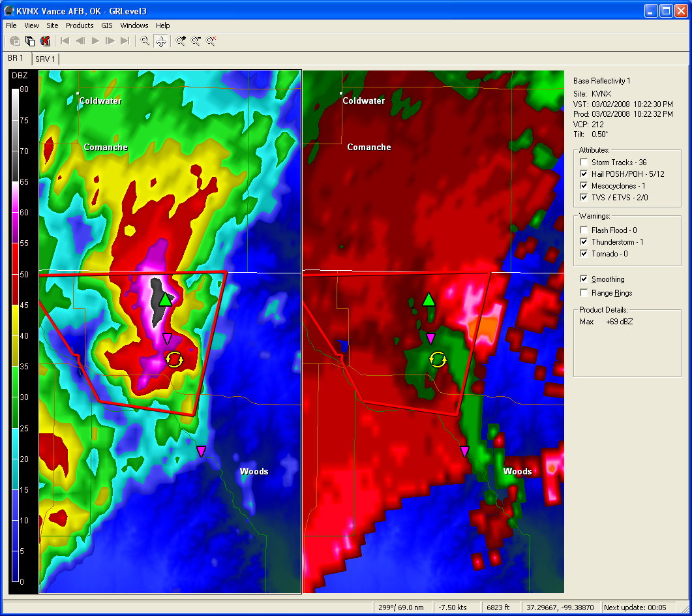Image resolution: width=692 pixels, height=616 pixels.
Task: Maximize the GRLevel3 window
Action: click(666, 11)
